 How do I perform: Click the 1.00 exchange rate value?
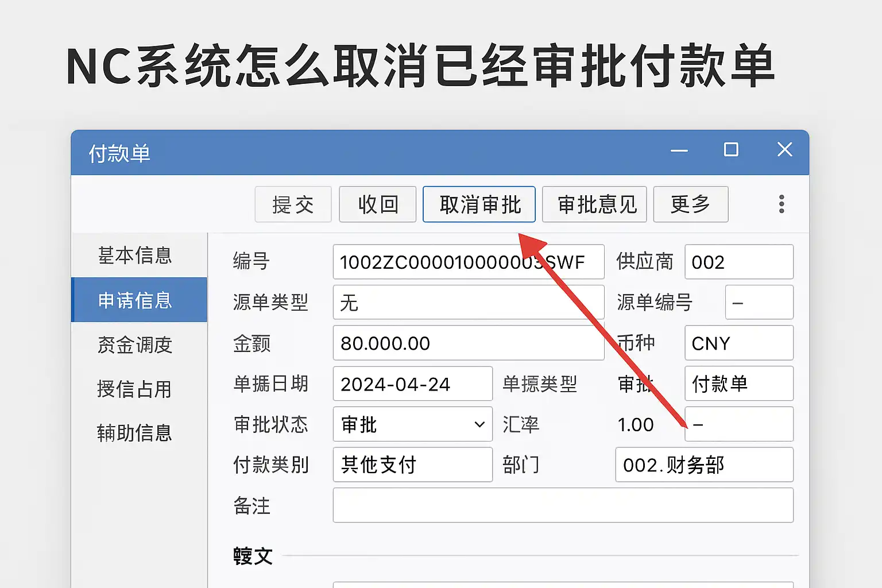[x=636, y=425]
